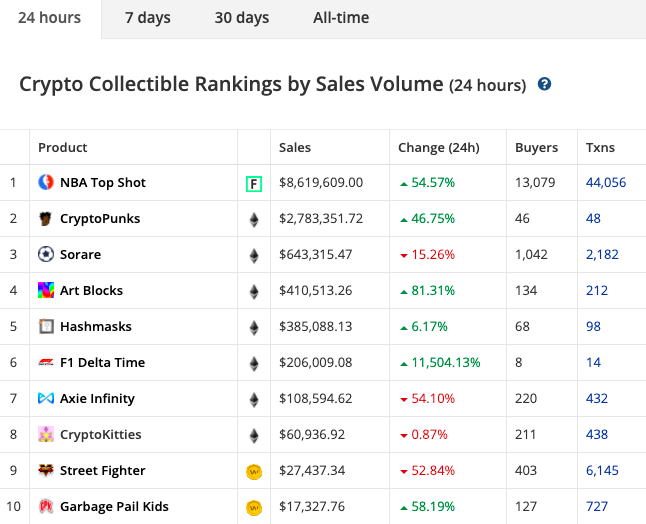The width and height of the screenshot is (646, 524).
Task: Click the 44,056 transactions link
Action: tap(606, 182)
